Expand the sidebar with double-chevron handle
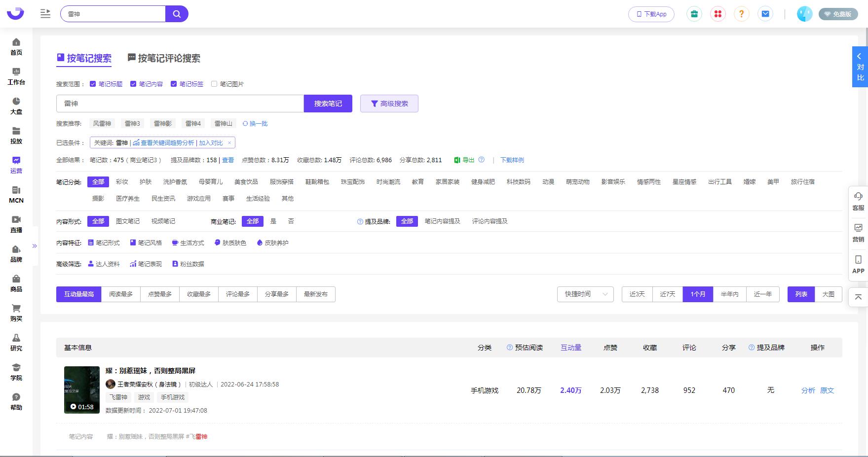The height and width of the screenshot is (457, 868). 35,246
